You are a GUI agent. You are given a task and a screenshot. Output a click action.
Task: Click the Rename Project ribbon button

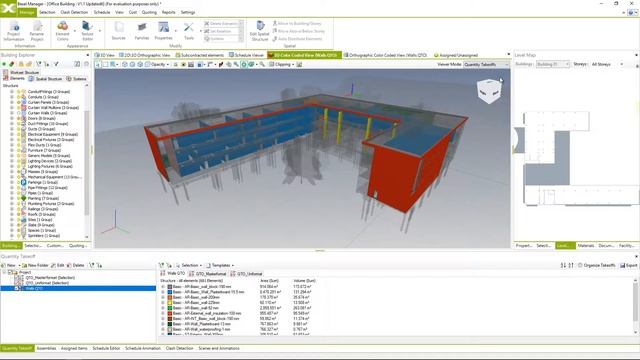pyautogui.click(x=37, y=31)
